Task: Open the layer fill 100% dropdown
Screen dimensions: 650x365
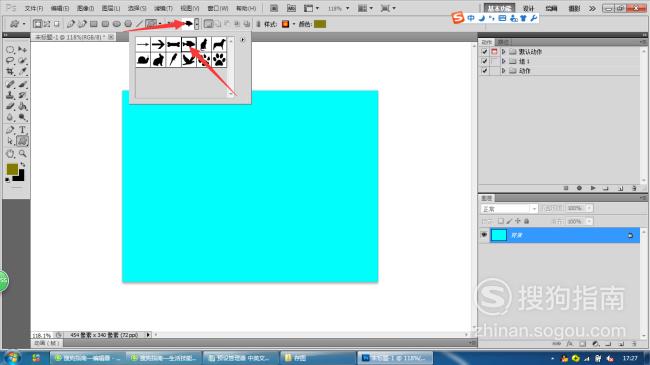Action: pyautogui.click(x=589, y=221)
